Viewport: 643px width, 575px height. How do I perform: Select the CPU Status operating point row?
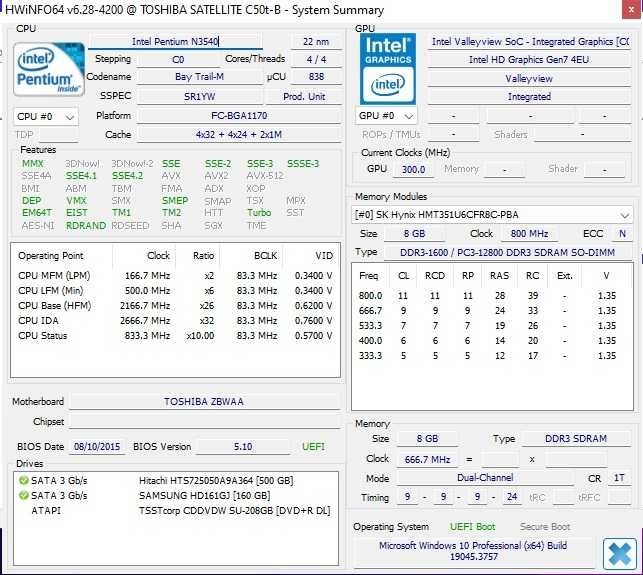pyautogui.click(x=175, y=336)
